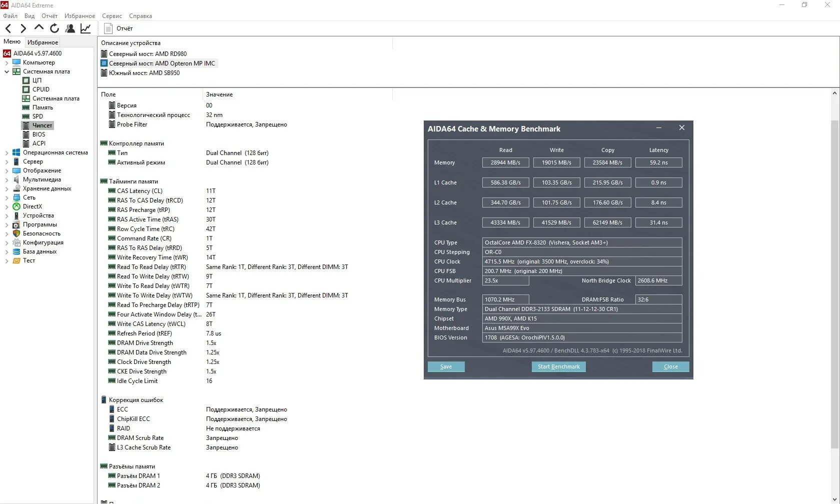Select the Память memory icon in tree
This screenshot has height=504, width=840.
[x=26, y=107]
